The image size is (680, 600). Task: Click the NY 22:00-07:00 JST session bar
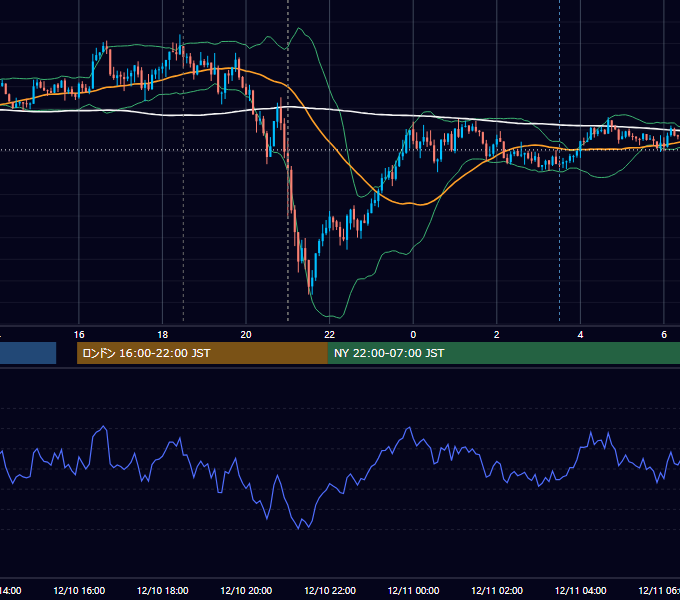[503, 353]
